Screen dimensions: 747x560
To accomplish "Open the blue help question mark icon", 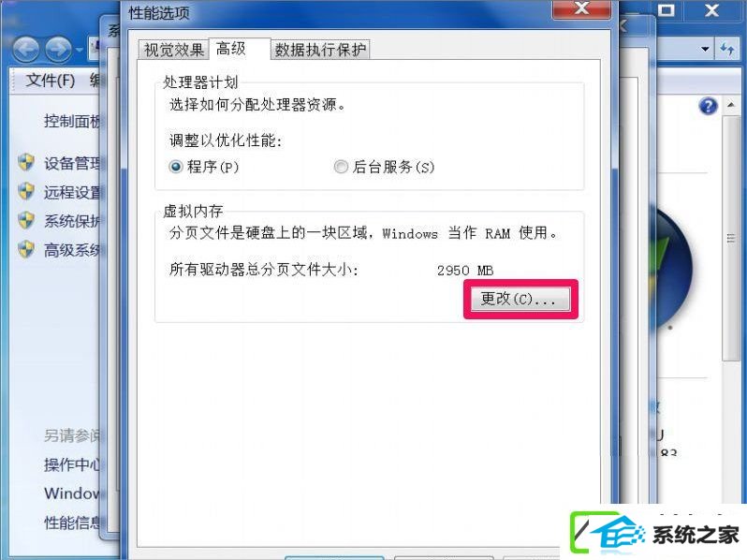I will coord(708,106).
